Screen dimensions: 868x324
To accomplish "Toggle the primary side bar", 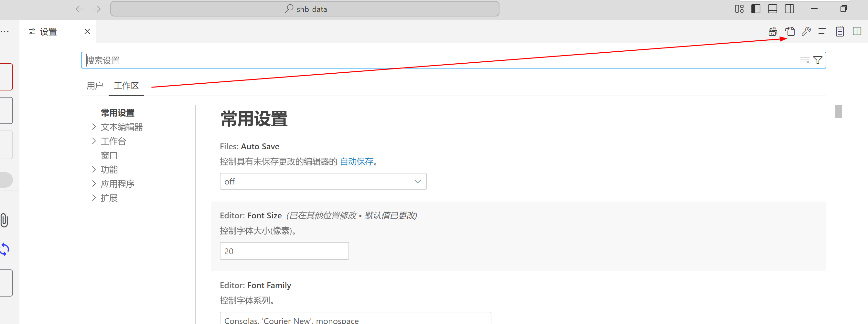I will 755,9.
